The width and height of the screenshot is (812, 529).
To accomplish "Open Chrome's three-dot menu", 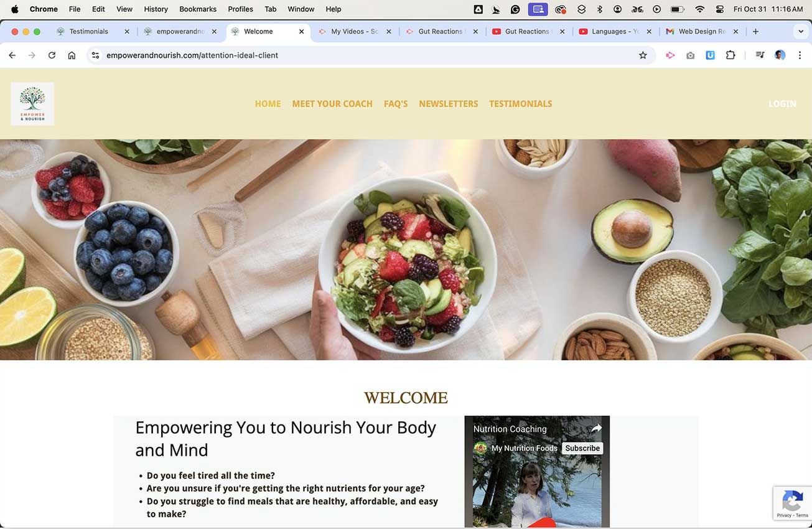I will [800, 55].
